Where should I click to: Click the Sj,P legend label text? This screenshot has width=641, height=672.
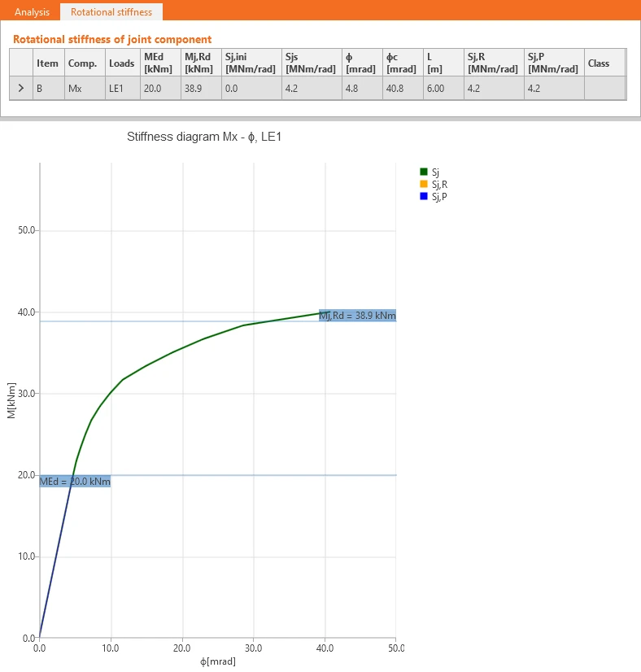pyautogui.click(x=439, y=197)
